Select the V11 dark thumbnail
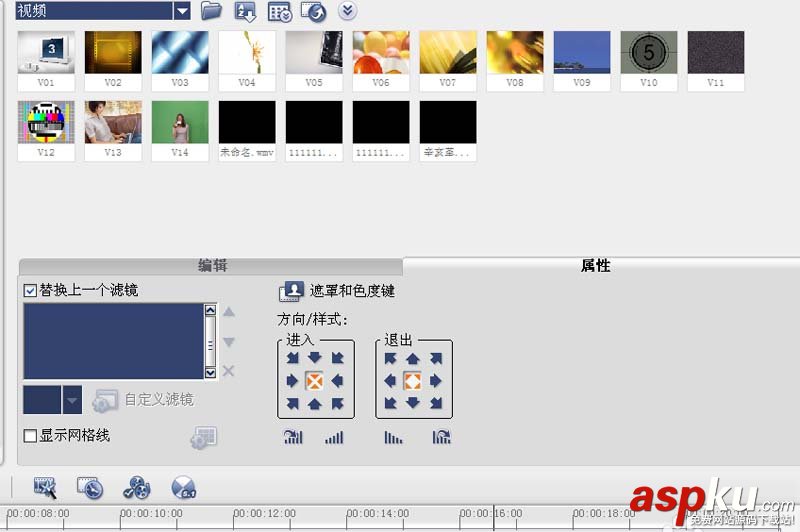 point(716,53)
